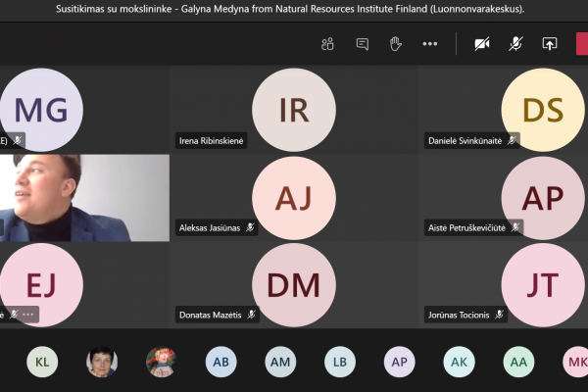Select Danielė Svinkūnaitė's DS avatar
Image resolution: width=588 pixels, height=392 pixels.
coord(543,110)
